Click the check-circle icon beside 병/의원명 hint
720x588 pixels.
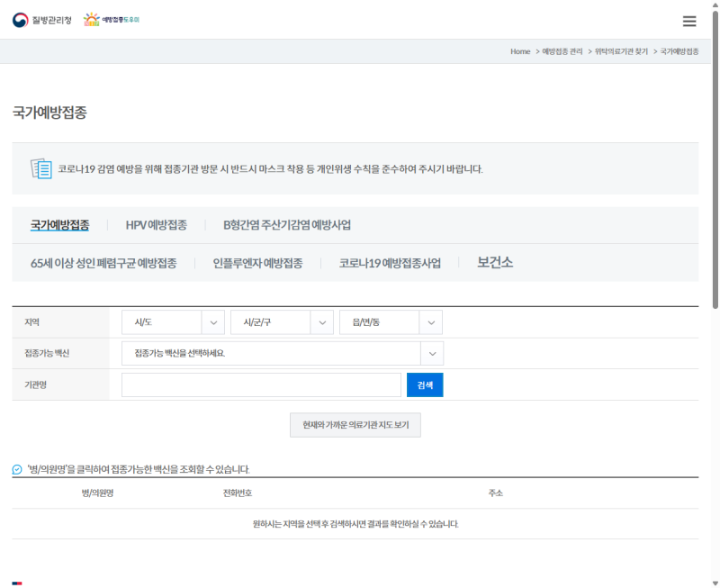point(17,469)
